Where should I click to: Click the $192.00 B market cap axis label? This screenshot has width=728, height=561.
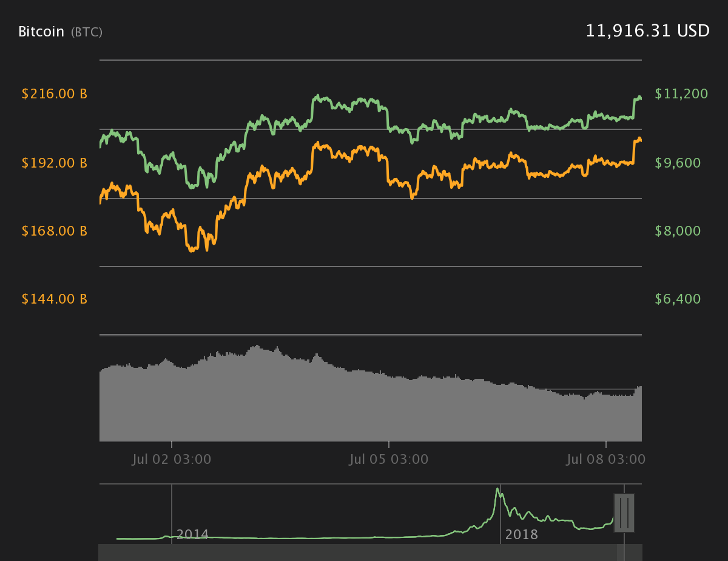pyautogui.click(x=55, y=163)
